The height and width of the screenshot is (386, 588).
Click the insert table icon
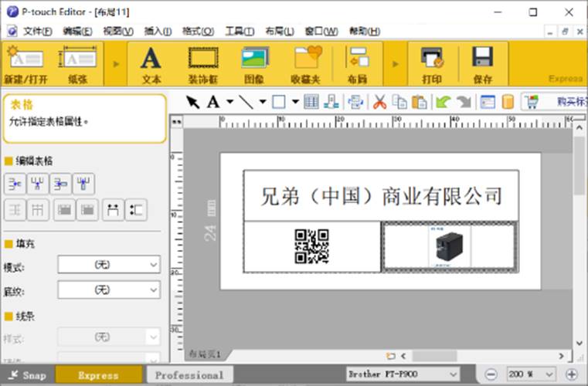coord(311,102)
